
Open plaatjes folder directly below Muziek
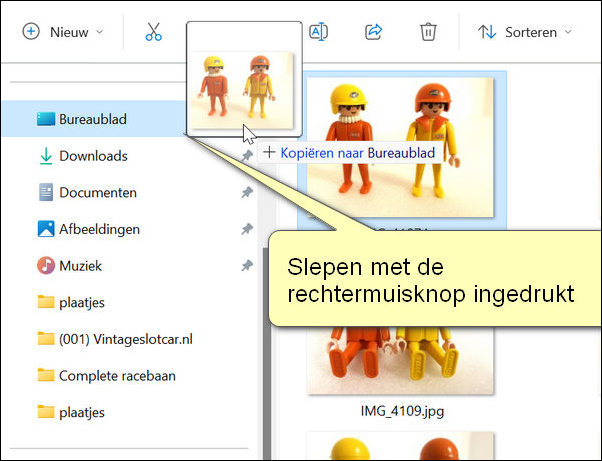[x=82, y=302]
